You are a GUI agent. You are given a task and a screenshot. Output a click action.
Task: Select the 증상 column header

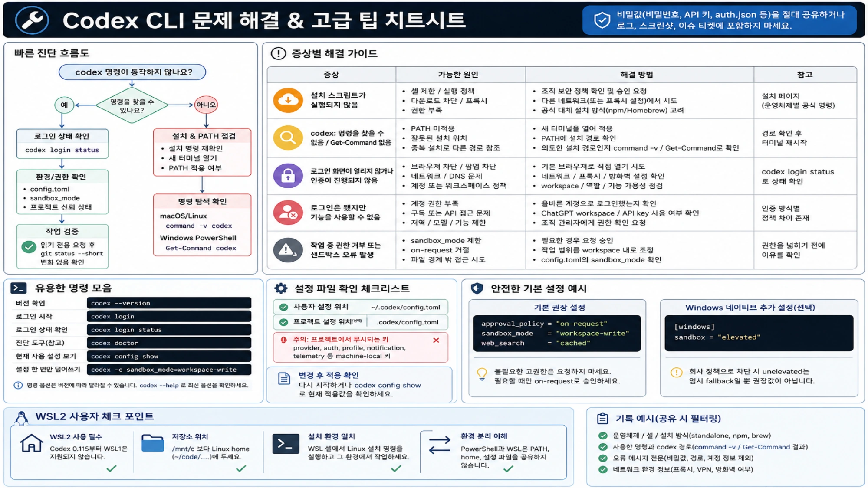coord(331,75)
